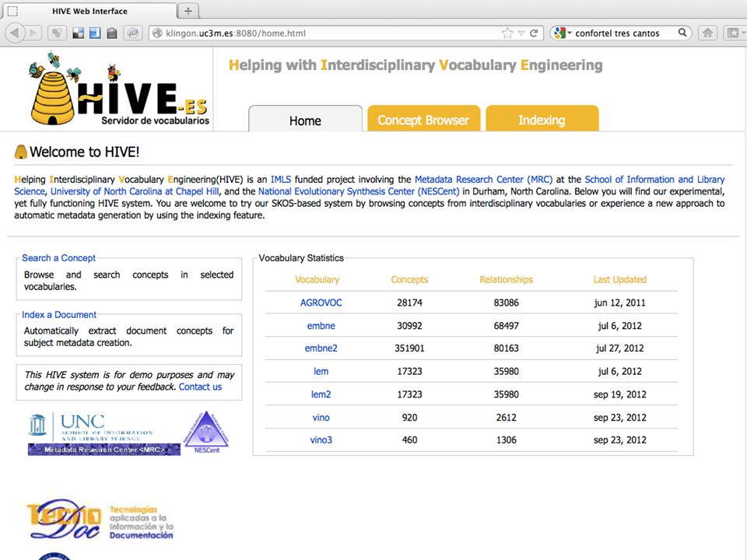
Task: Click the blue window toolbar icon
Action: click(95, 33)
